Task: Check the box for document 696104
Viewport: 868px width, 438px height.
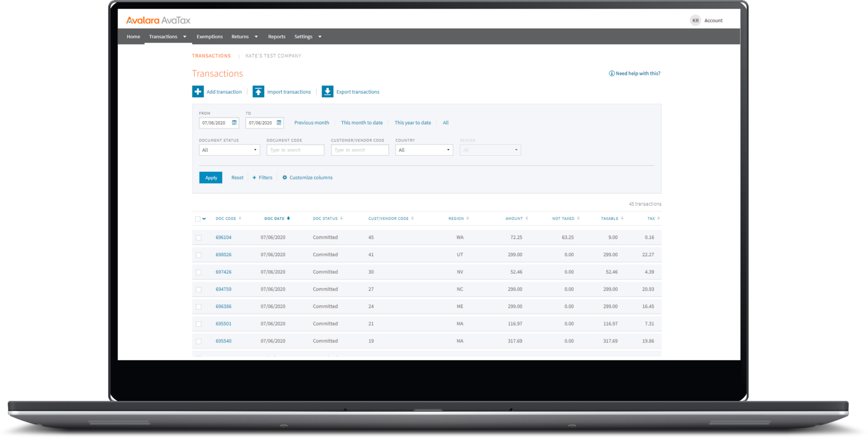Action: tap(199, 238)
